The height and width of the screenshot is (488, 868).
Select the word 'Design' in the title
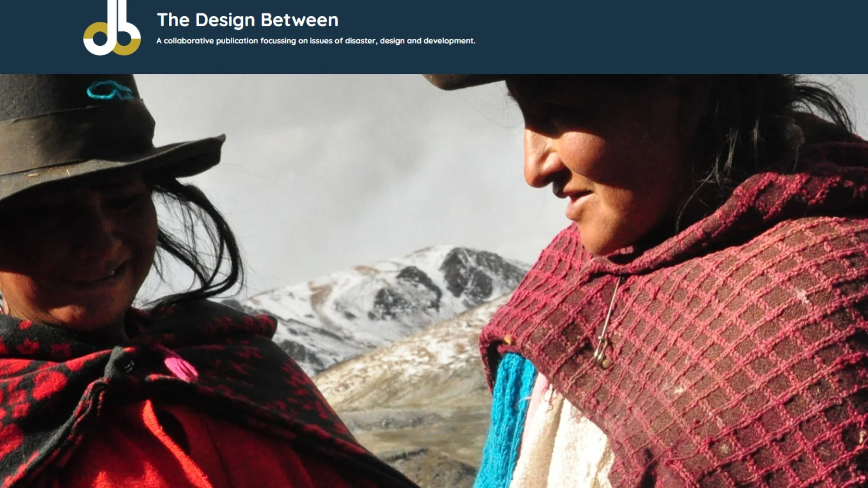225,20
